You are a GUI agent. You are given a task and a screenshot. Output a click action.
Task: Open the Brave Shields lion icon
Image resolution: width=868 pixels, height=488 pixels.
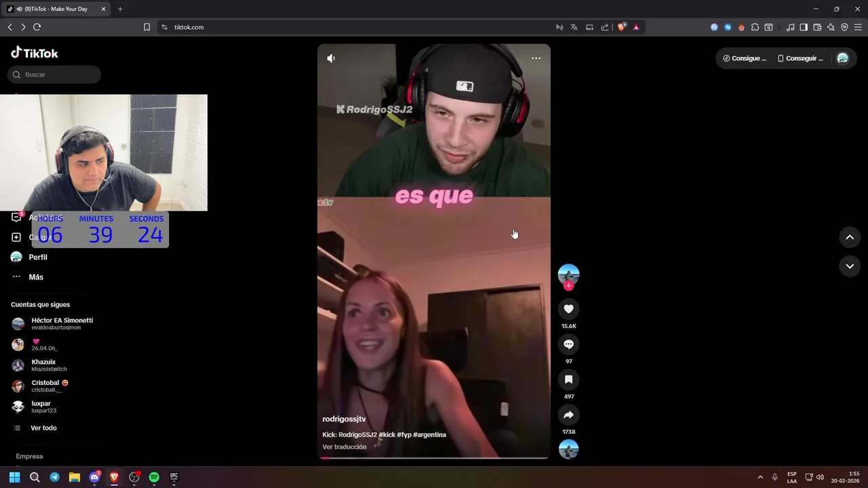[621, 27]
